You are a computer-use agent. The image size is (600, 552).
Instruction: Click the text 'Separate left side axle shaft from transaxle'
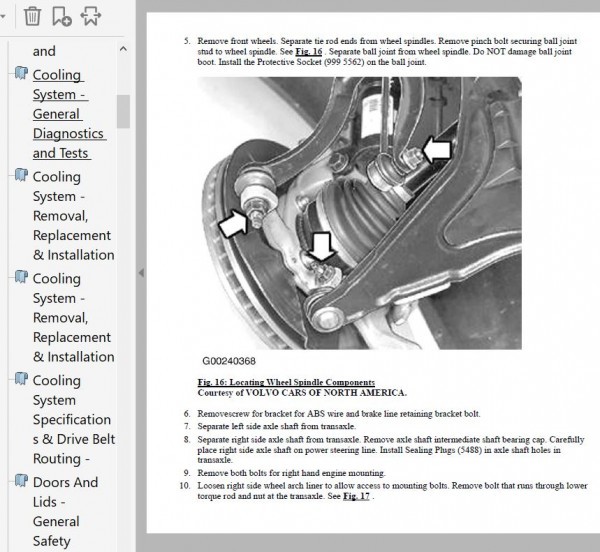276,426
